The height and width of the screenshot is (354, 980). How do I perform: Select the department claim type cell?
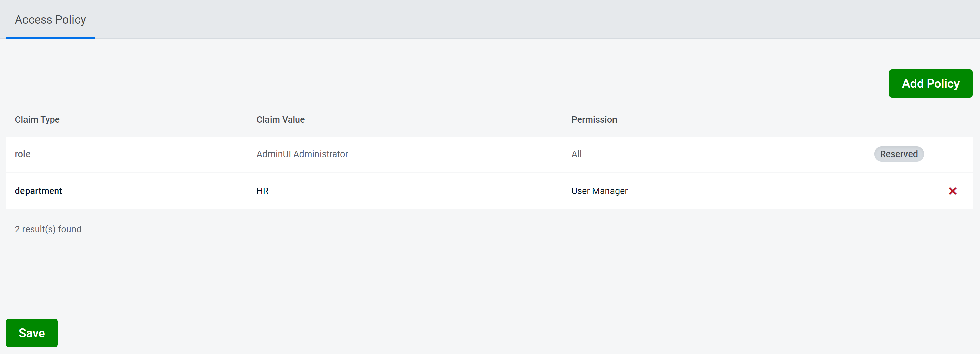pyautogui.click(x=38, y=191)
